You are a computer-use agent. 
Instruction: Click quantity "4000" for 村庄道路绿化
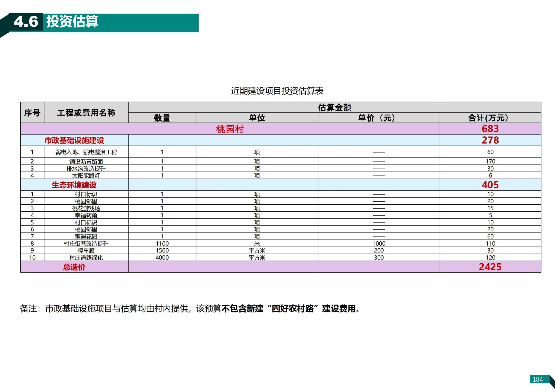[162, 258]
